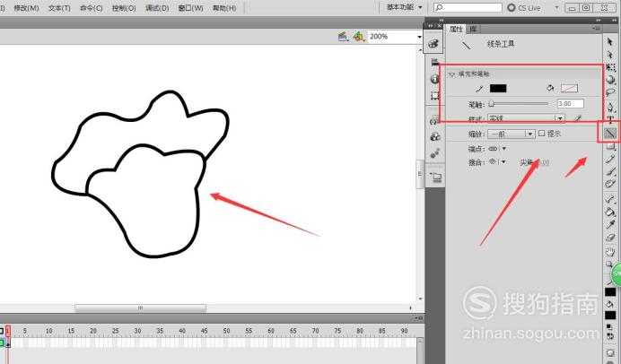Click the swap colors icon in toolbox
621x364 pixels.
610,335
